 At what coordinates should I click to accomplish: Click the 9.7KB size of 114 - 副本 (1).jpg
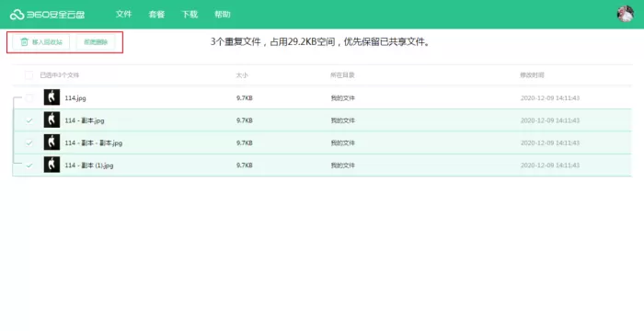tap(245, 165)
